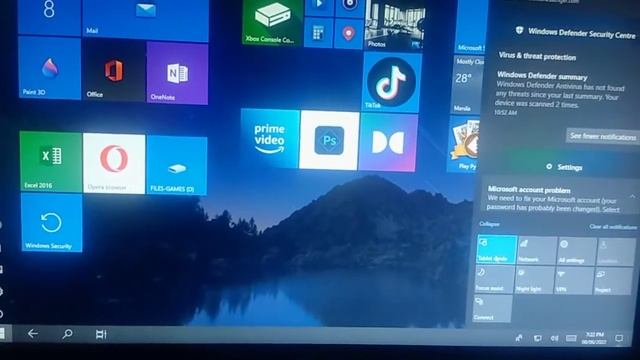This screenshot has width=640, height=360.
Task: Open the Solitaire card game tile
Action: click(x=463, y=144)
